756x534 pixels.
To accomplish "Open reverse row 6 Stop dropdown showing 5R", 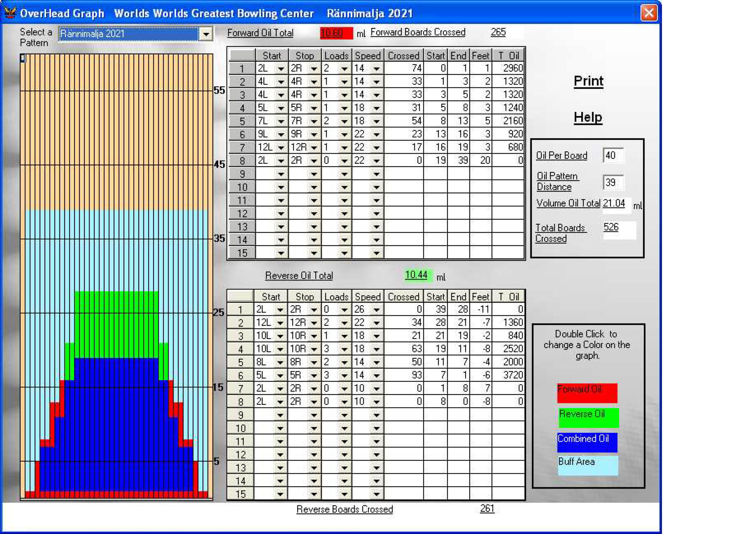I will [x=314, y=375].
